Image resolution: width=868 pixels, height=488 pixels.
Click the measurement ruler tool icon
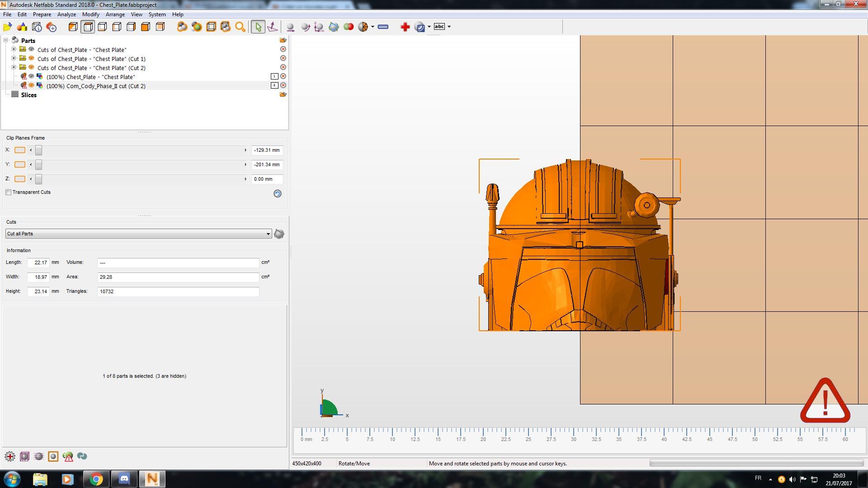pos(383,27)
